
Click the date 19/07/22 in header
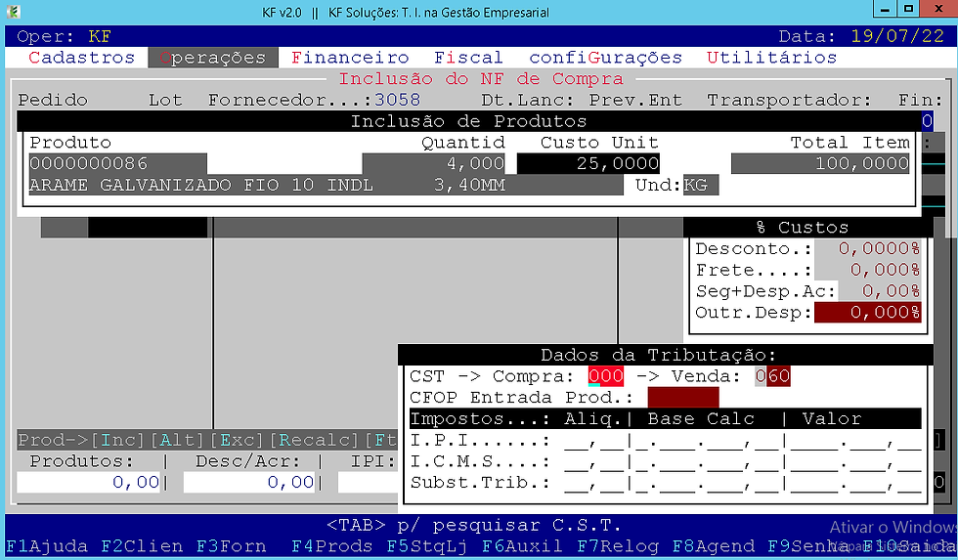pyautogui.click(x=897, y=36)
